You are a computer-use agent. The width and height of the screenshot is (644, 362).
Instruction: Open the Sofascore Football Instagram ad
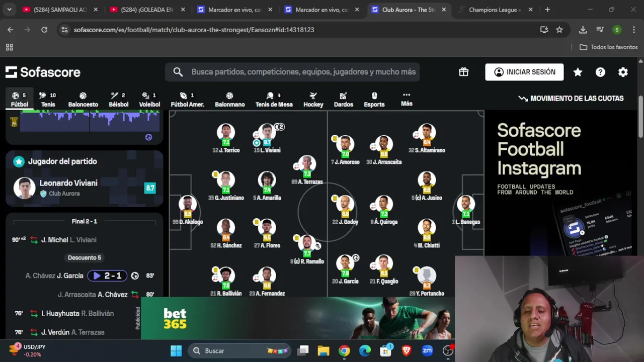(559, 184)
